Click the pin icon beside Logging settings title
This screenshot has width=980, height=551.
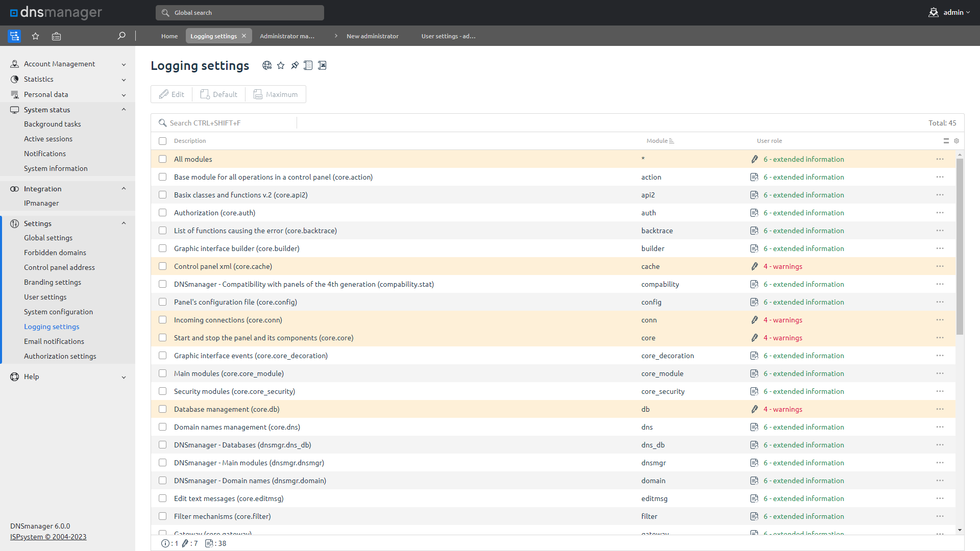pyautogui.click(x=295, y=65)
